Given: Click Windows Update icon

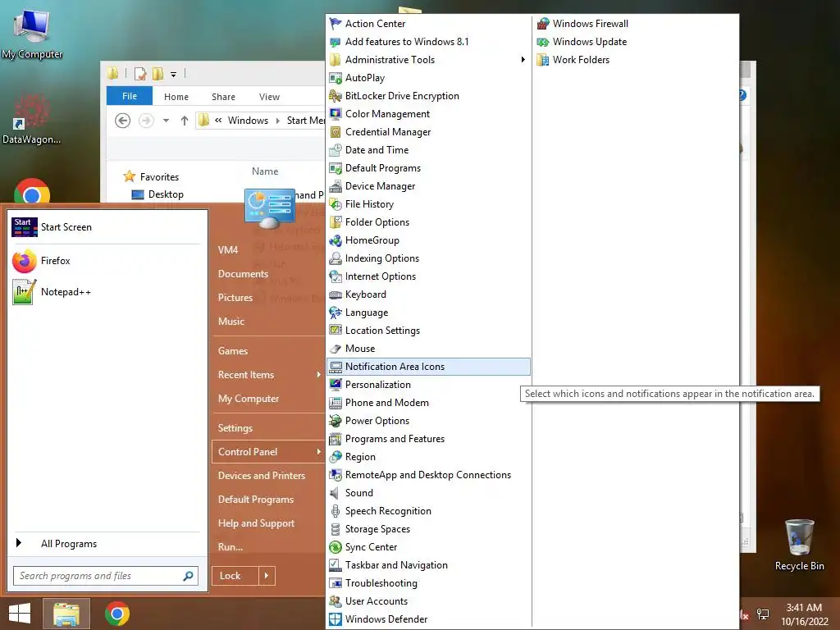Looking at the screenshot, I should click(x=543, y=42).
